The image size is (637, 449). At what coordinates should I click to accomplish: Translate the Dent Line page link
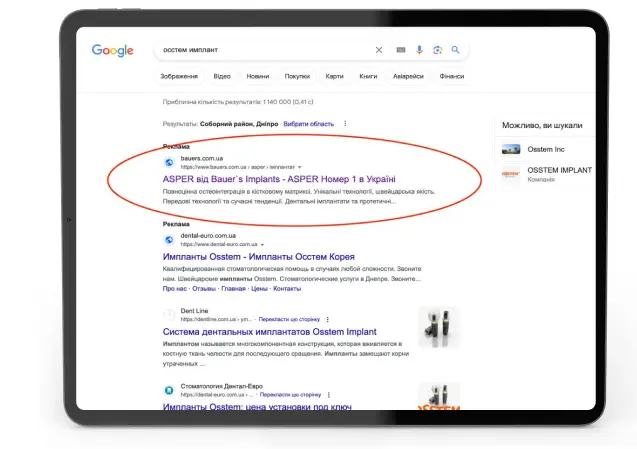pyautogui.click(x=289, y=319)
